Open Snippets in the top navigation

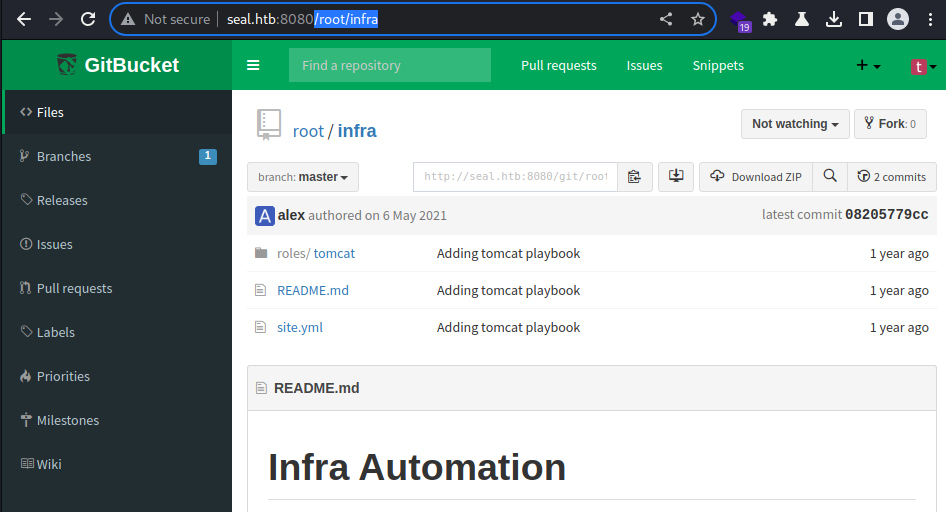pyautogui.click(x=718, y=65)
